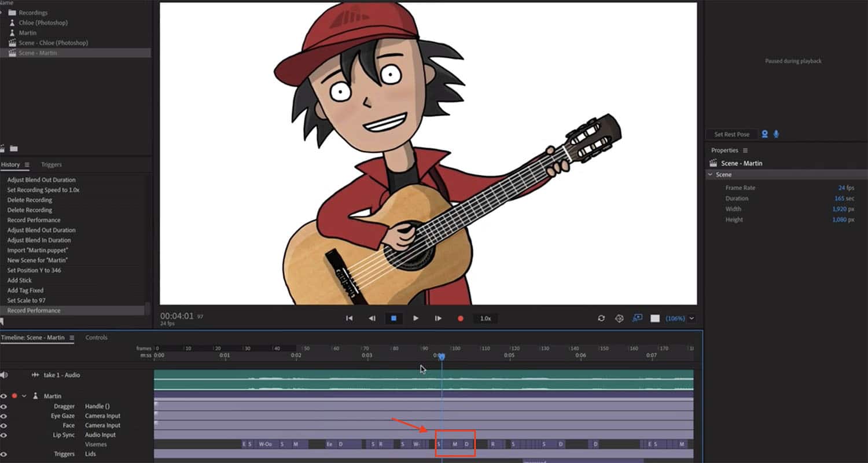868x463 pixels.
Task: Mute the take 1 - Audio track
Action: tap(4, 375)
